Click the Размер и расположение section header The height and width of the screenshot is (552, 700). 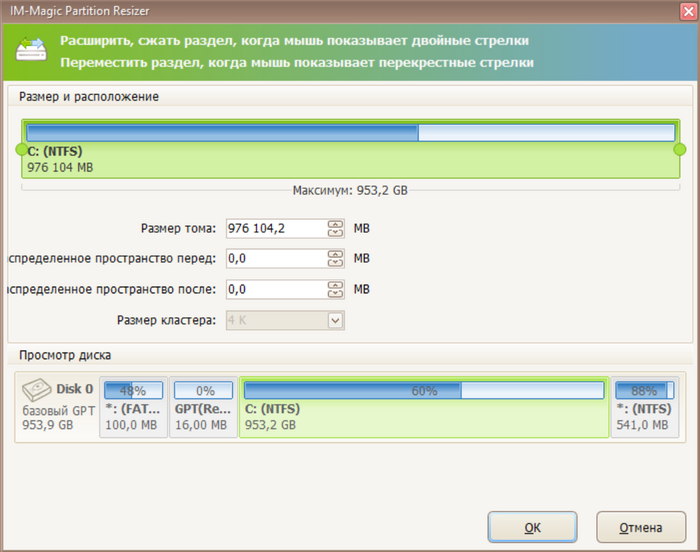pyautogui.click(x=89, y=96)
